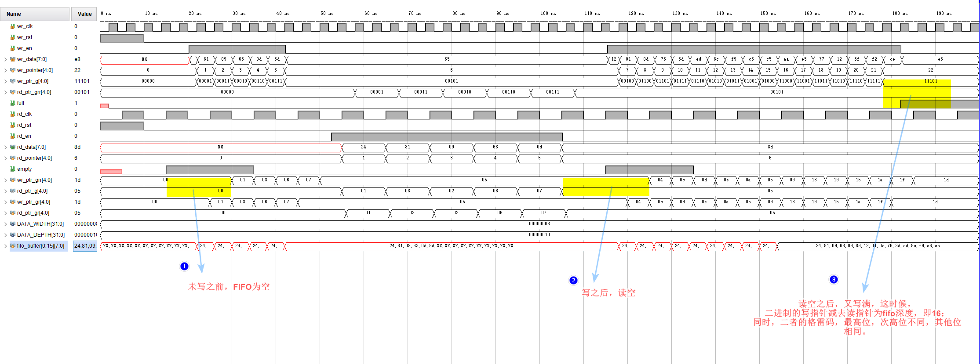Screen dimensions: 980x364
Task: Click wr_pointer waveform segment 22
Action: tap(931, 70)
